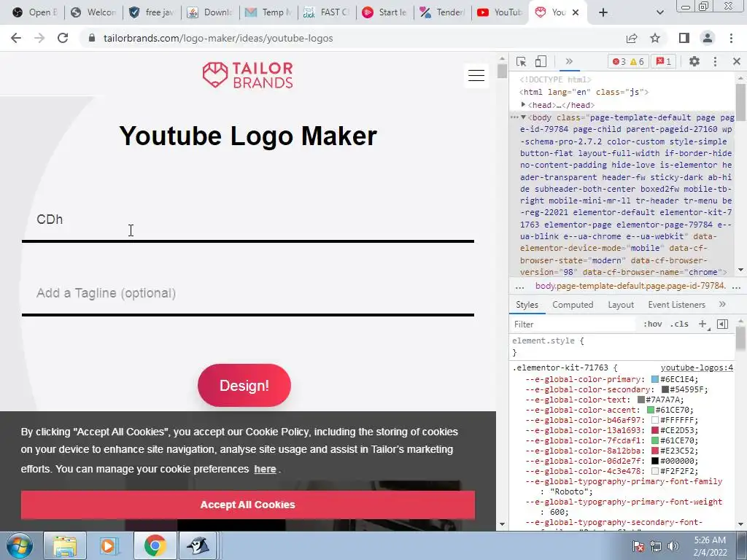Expand the head element node
Viewport: 747px width, 560px height.
(523, 105)
